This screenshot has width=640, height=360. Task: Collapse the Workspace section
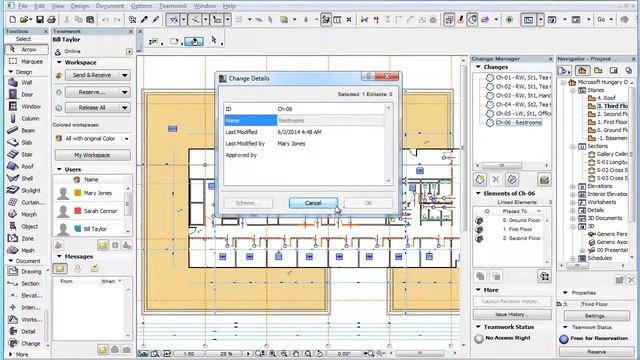click(x=59, y=62)
